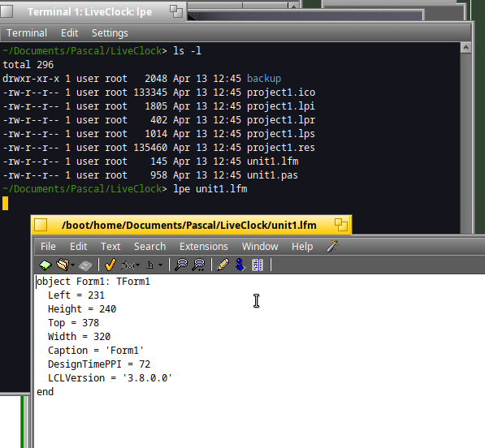Click the tools icon beside the Help menu
The height and width of the screenshot is (448, 485).
click(332, 246)
